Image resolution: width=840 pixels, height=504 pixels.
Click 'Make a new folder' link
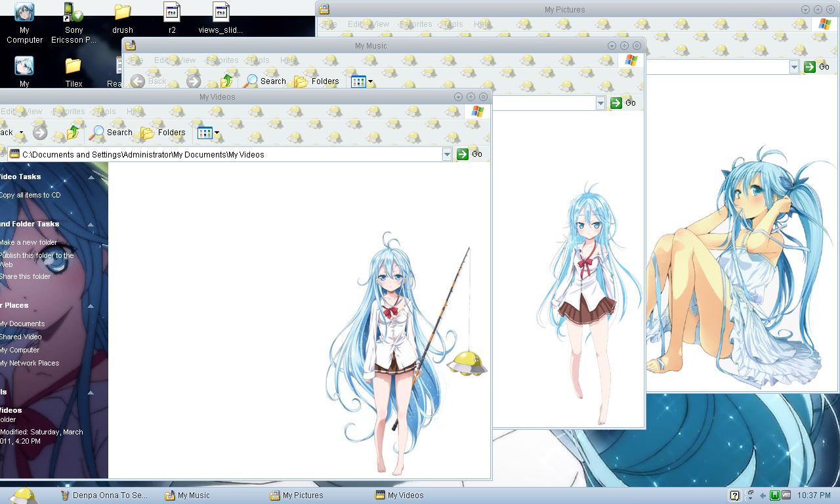(28, 242)
